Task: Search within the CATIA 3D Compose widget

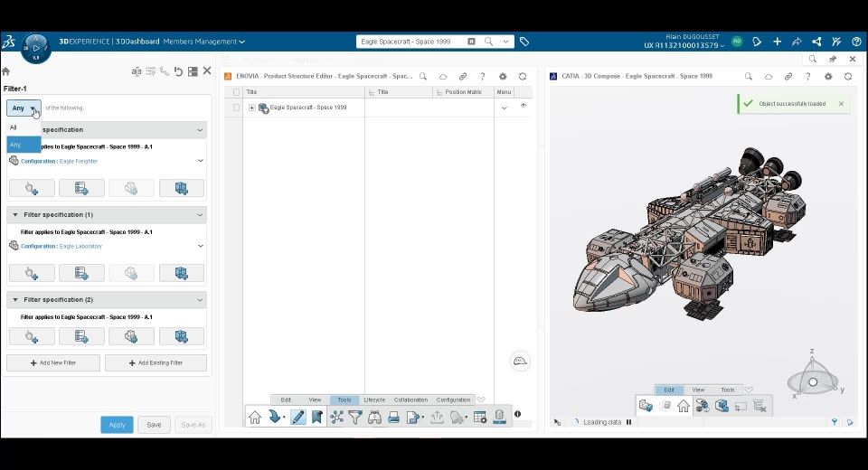Action: [749, 77]
